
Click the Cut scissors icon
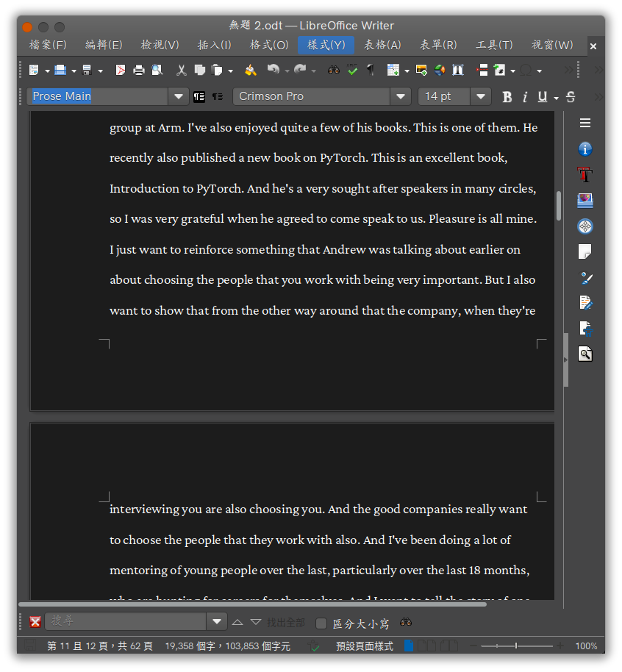[181, 71]
